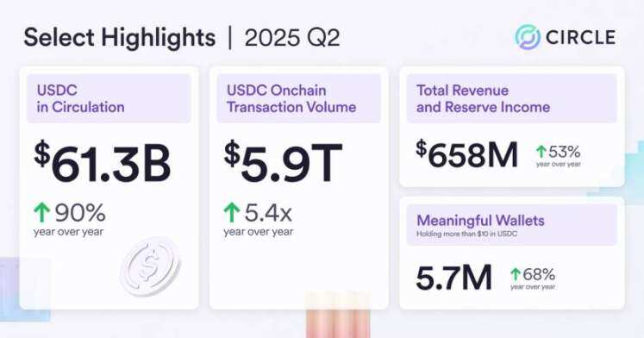644x338 pixels.
Task: Click green arrow beside 90%
Action: click(x=42, y=212)
